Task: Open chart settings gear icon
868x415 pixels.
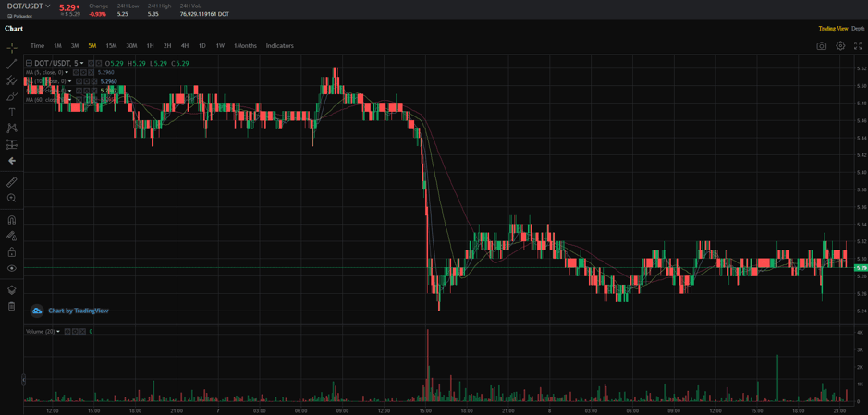Action: point(840,45)
